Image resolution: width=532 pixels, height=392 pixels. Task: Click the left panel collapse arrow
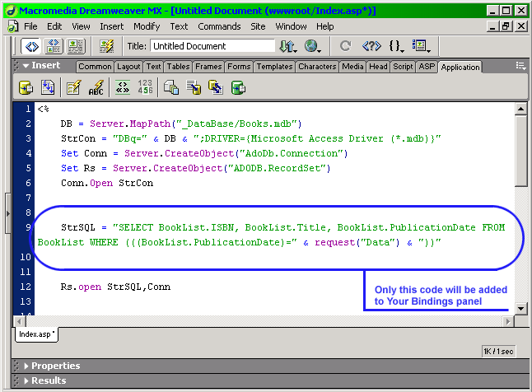pyautogui.click(x=8, y=213)
